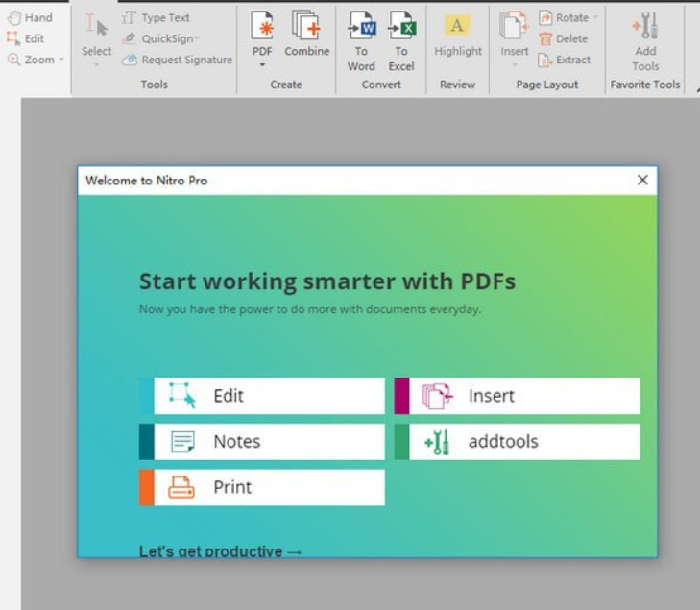The image size is (700, 610).
Task: Activate the Highlight review tool
Action: point(458,36)
